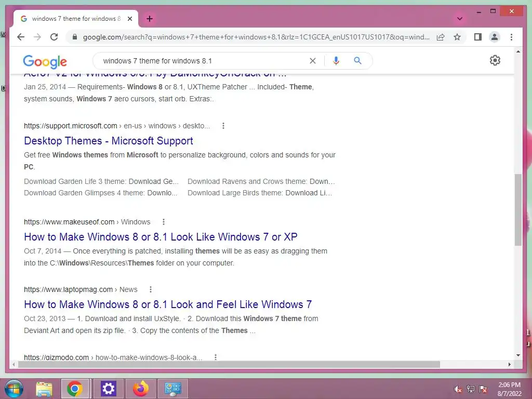Click the scroll right arrow
This screenshot has width=532, height=399.
509,364
